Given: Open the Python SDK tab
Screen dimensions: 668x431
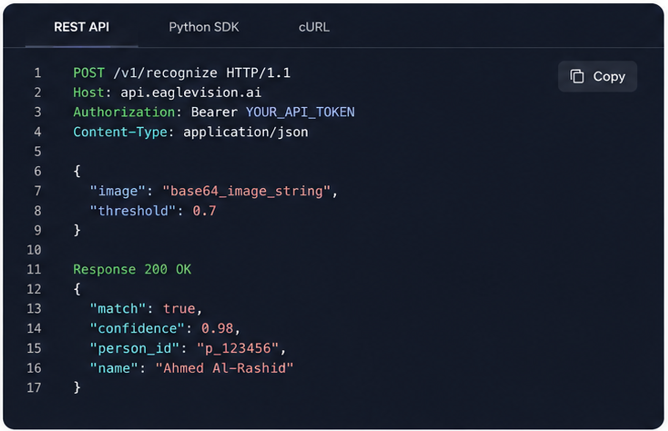Looking at the screenshot, I should [204, 27].
